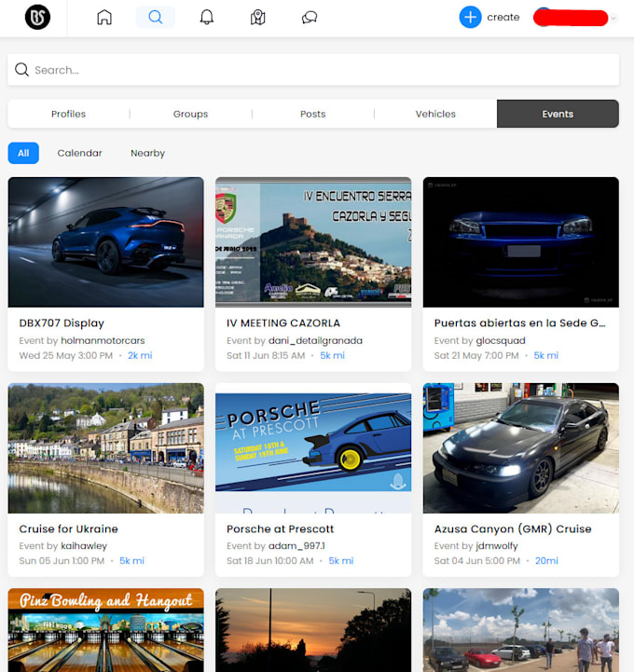Expand the account dropdown arrow

point(613,18)
